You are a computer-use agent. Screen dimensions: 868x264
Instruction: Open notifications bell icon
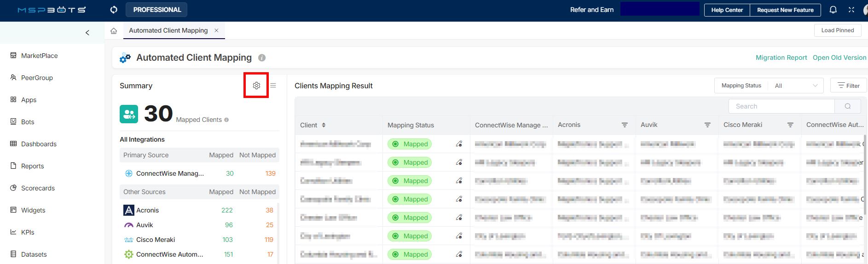[x=833, y=10]
